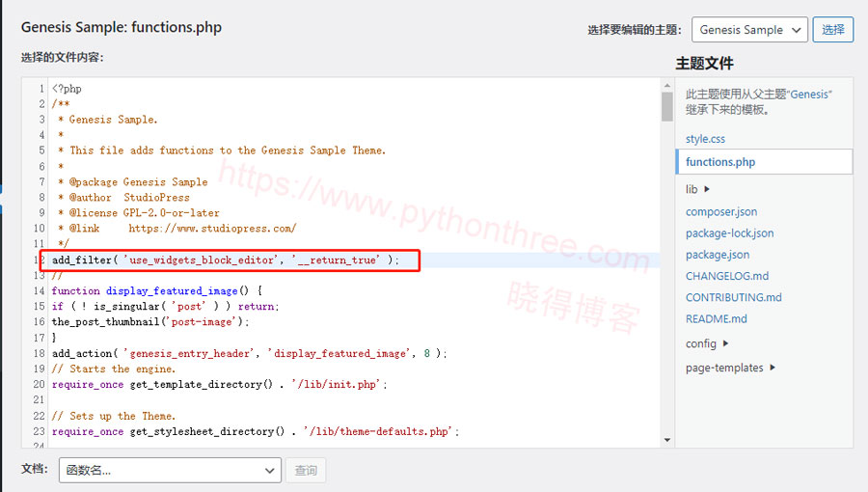Click the 选择 button
868x492 pixels.
pos(832,30)
